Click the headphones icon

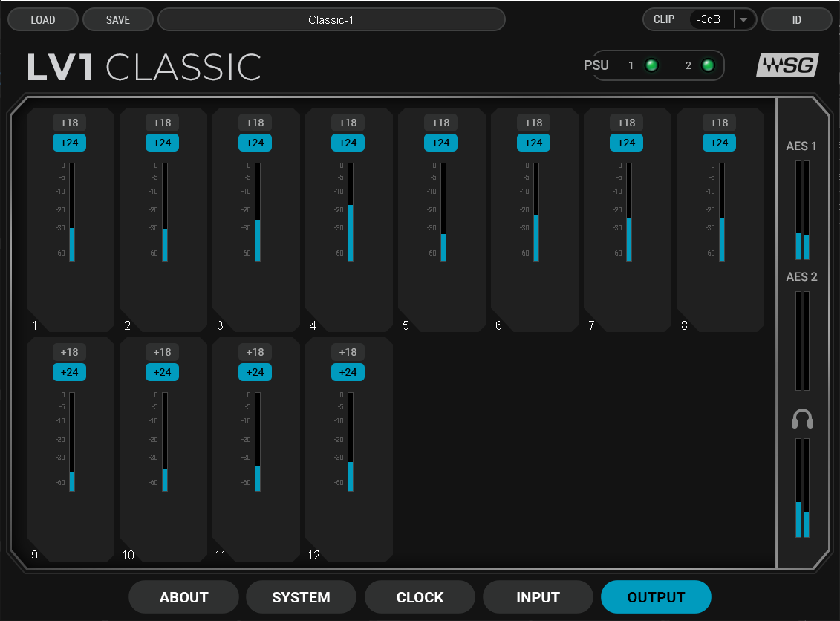pyautogui.click(x=803, y=419)
